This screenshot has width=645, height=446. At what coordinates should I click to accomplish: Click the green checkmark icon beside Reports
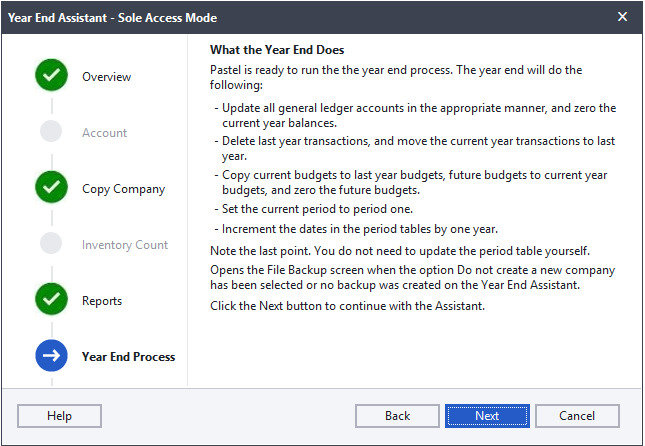pyautogui.click(x=51, y=299)
